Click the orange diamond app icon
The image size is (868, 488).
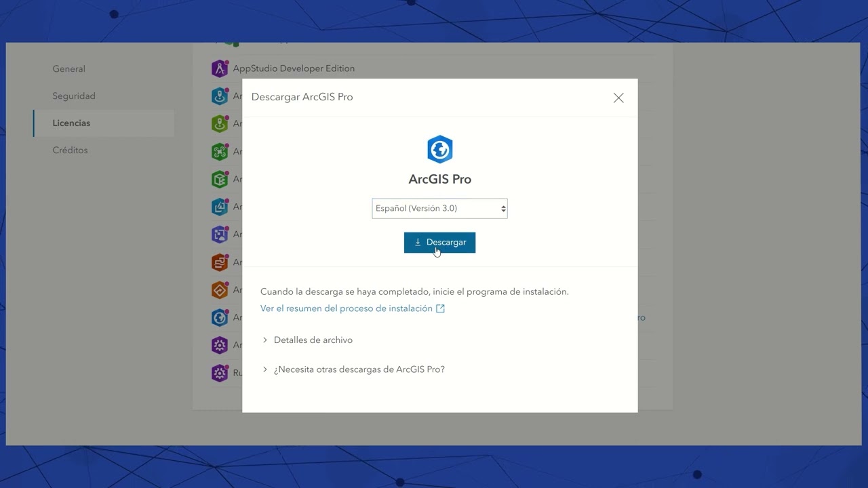point(220,290)
